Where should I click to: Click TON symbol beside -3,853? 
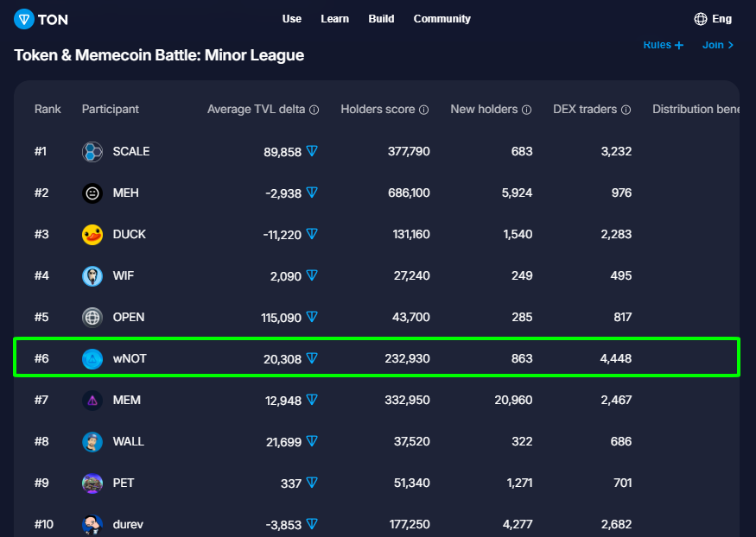click(x=312, y=524)
